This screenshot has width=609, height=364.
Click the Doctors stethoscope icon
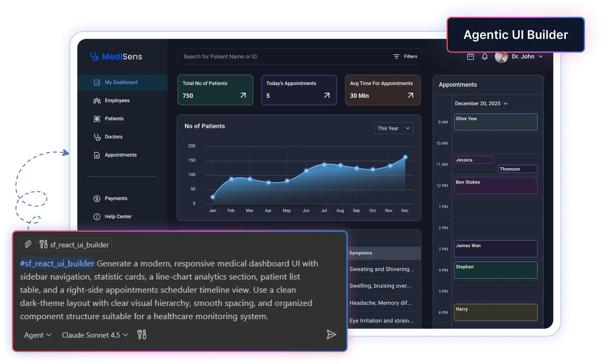click(x=97, y=137)
